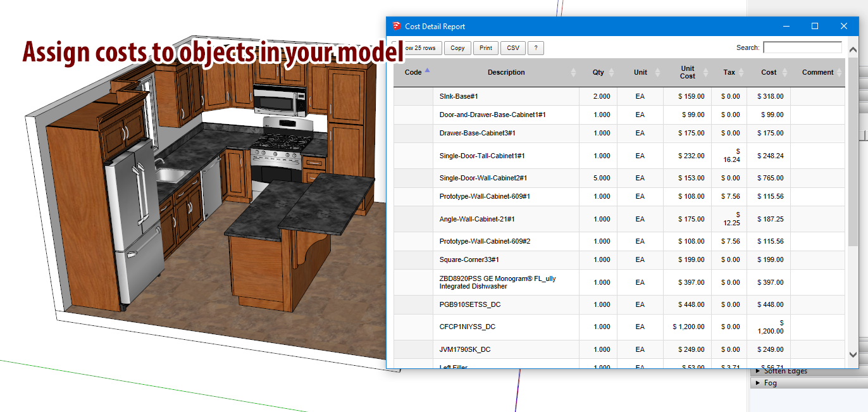Click the Comment column header
The image size is (868, 412).
tap(817, 73)
